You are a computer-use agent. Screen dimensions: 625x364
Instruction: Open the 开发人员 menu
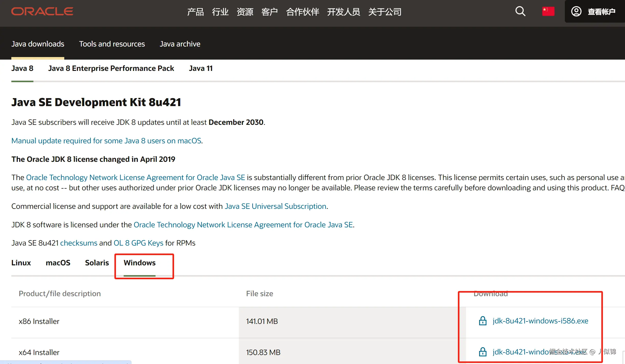tap(343, 12)
